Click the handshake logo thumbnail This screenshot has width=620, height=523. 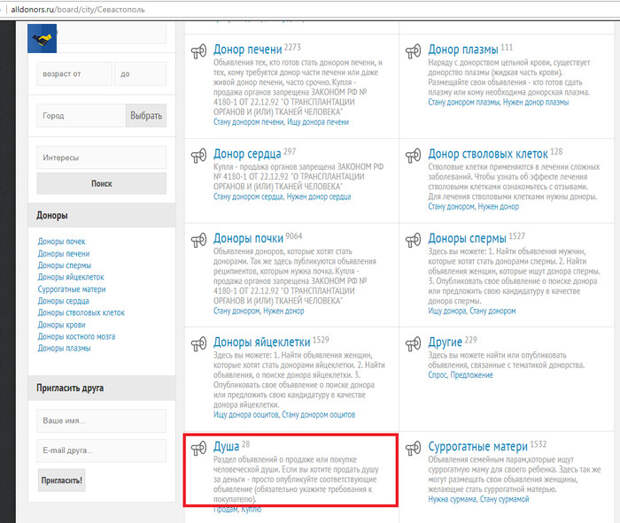point(42,38)
